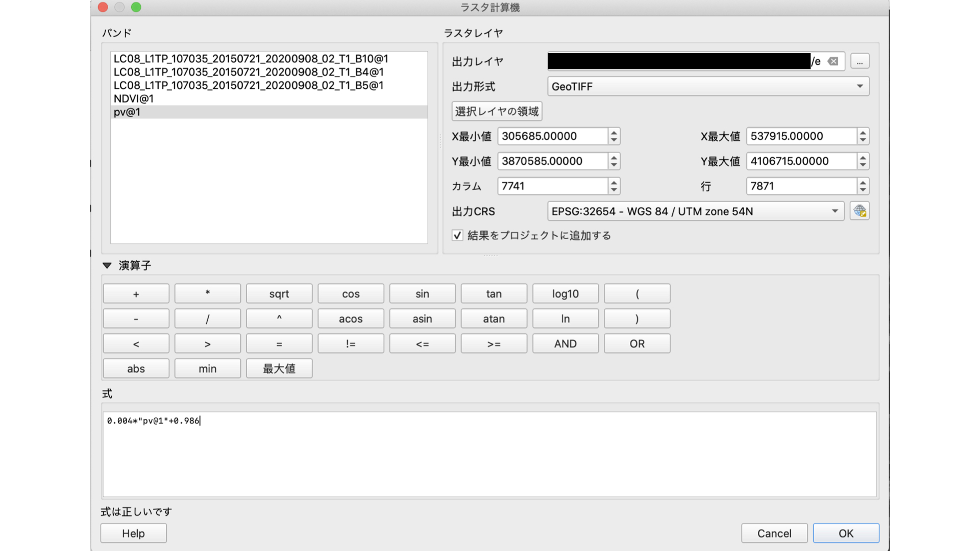
Task: Insert the AND operator
Action: (566, 344)
